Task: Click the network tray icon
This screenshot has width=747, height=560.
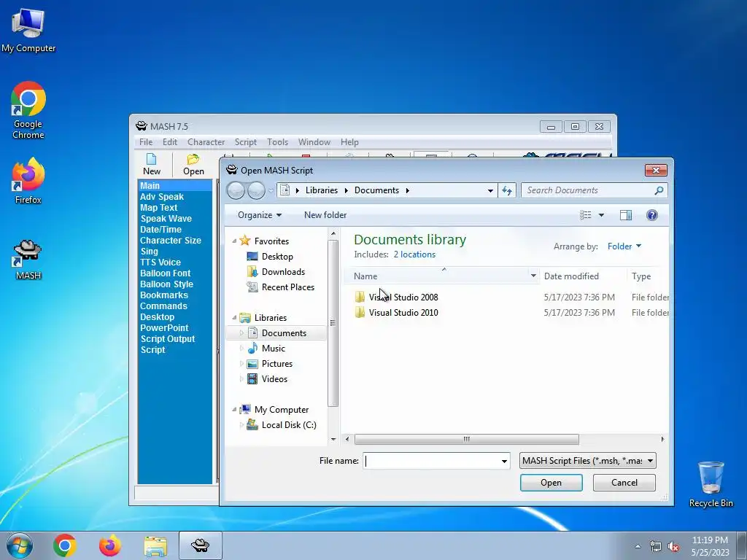Action: pos(656,546)
